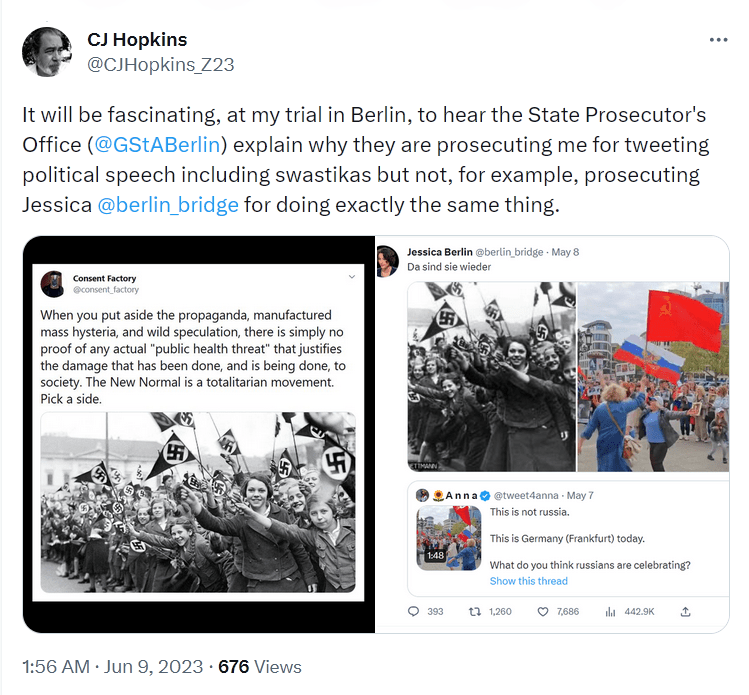This screenshot has height=695, width=749.
Task: Open the CJ Hopkins display name
Action: tap(137, 40)
